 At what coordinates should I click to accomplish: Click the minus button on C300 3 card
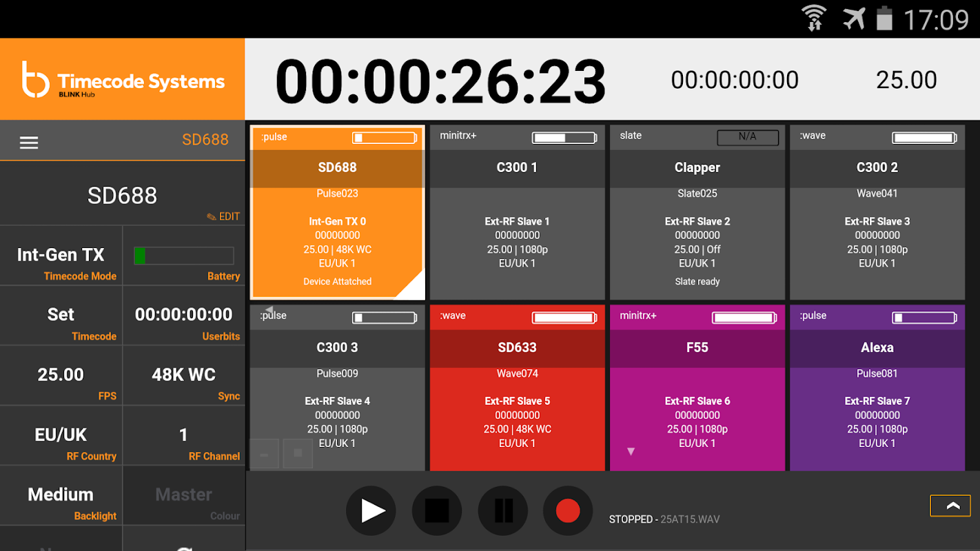265,454
